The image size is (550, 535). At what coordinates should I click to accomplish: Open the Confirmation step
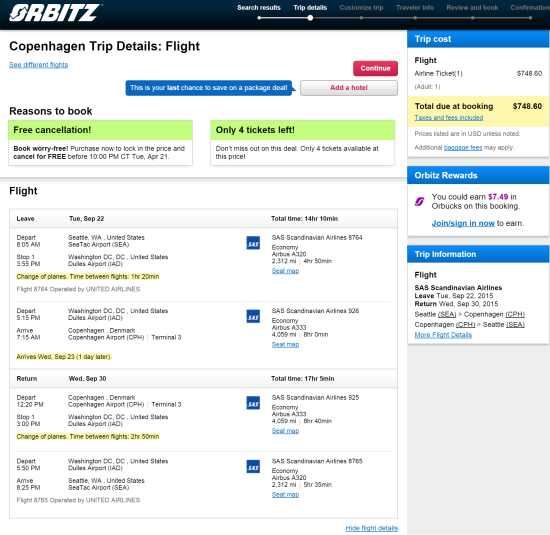(x=530, y=8)
